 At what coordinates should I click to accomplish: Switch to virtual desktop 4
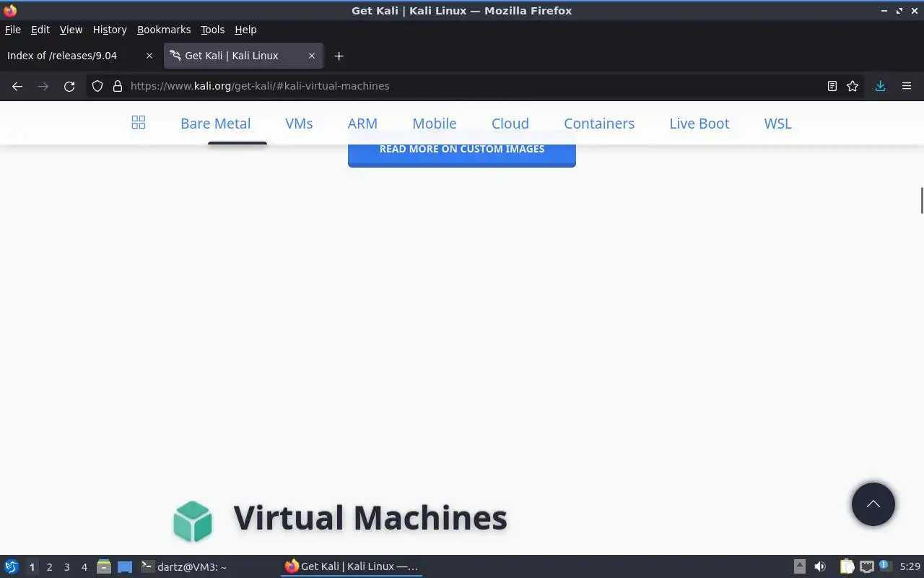(x=84, y=567)
